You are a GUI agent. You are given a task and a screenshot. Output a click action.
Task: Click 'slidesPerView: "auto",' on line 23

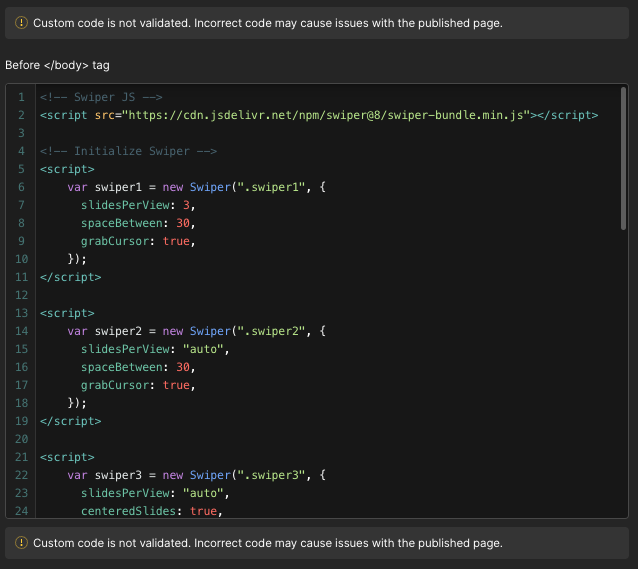pyautogui.click(x=155, y=493)
